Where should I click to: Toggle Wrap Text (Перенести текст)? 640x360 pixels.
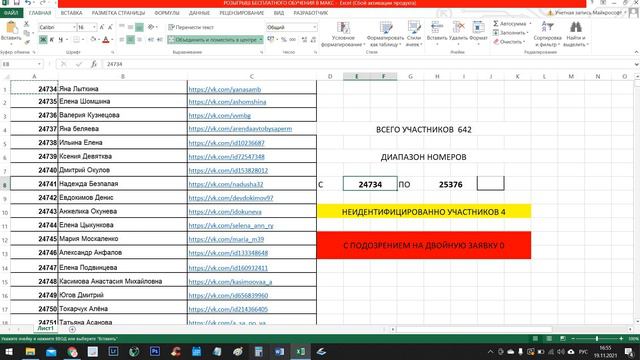coord(191,27)
